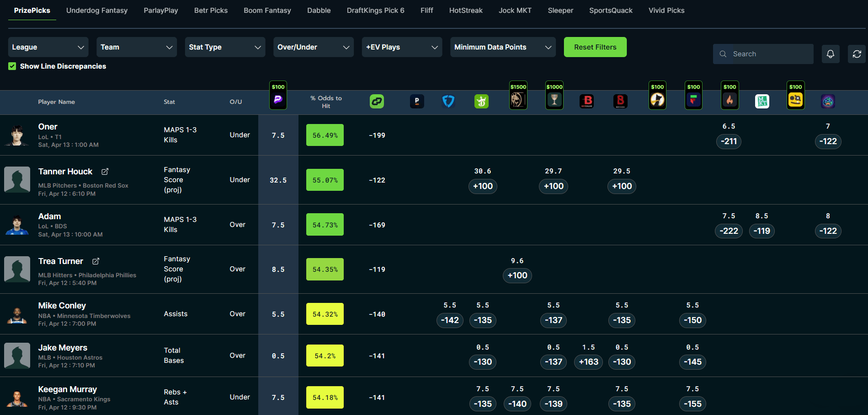The image size is (868, 415).
Task: Click the -119 odds pill under 8.5 for Adam
Action: (761, 231)
